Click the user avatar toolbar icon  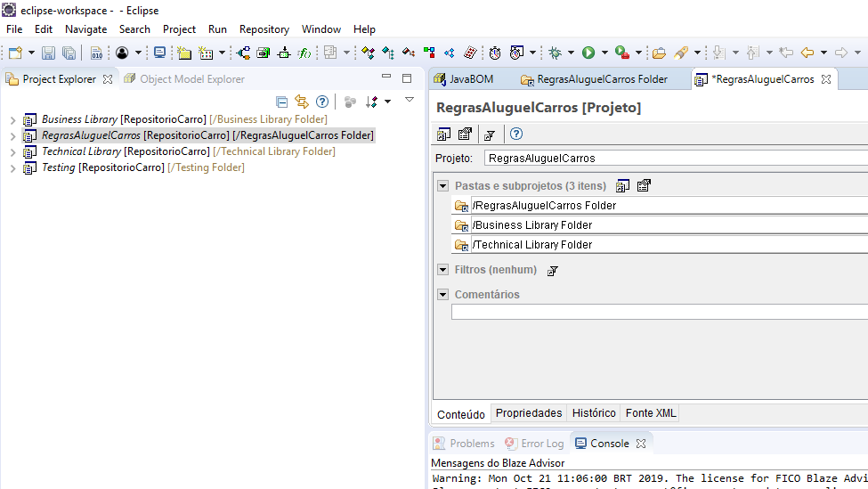[122, 53]
